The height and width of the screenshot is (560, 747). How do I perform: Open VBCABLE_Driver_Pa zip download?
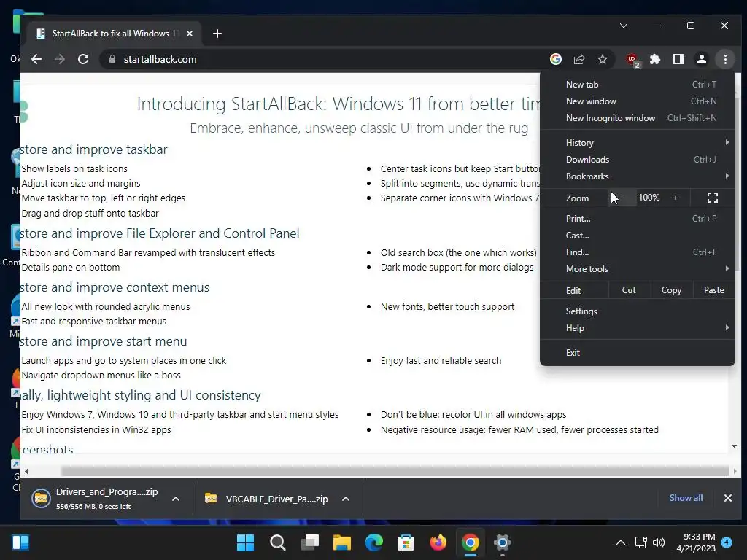(x=266, y=499)
